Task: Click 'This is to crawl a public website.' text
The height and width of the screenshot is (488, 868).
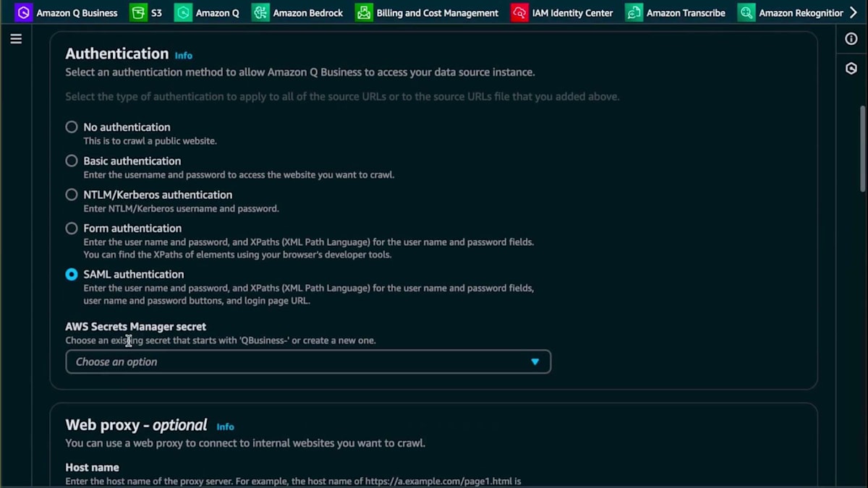Action: point(150,141)
